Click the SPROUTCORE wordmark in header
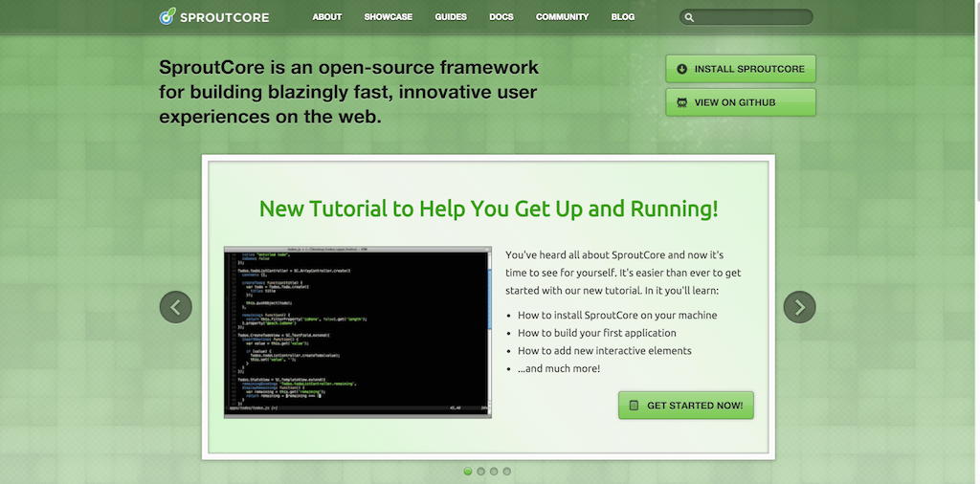 224,17
